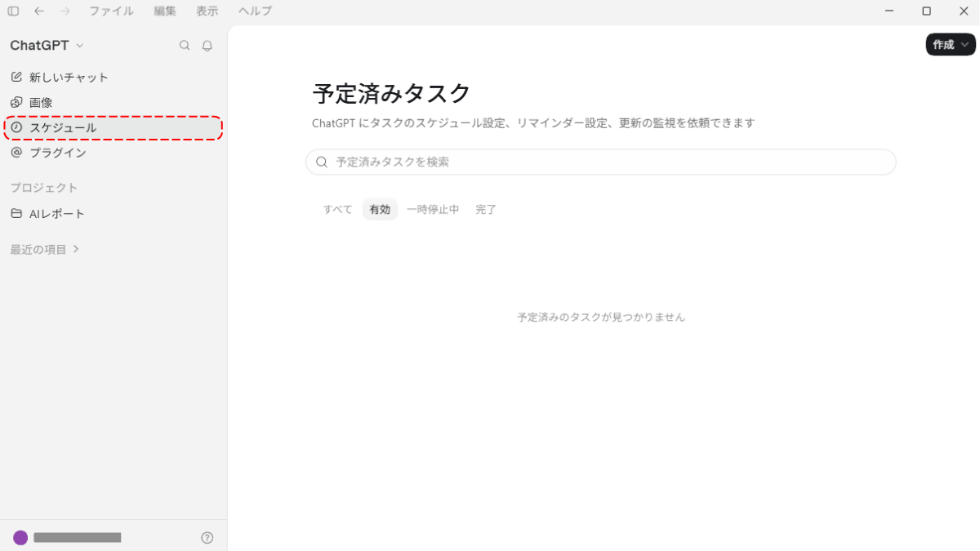Expand the ChatGPT model dropdown

[x=47, y=46]
